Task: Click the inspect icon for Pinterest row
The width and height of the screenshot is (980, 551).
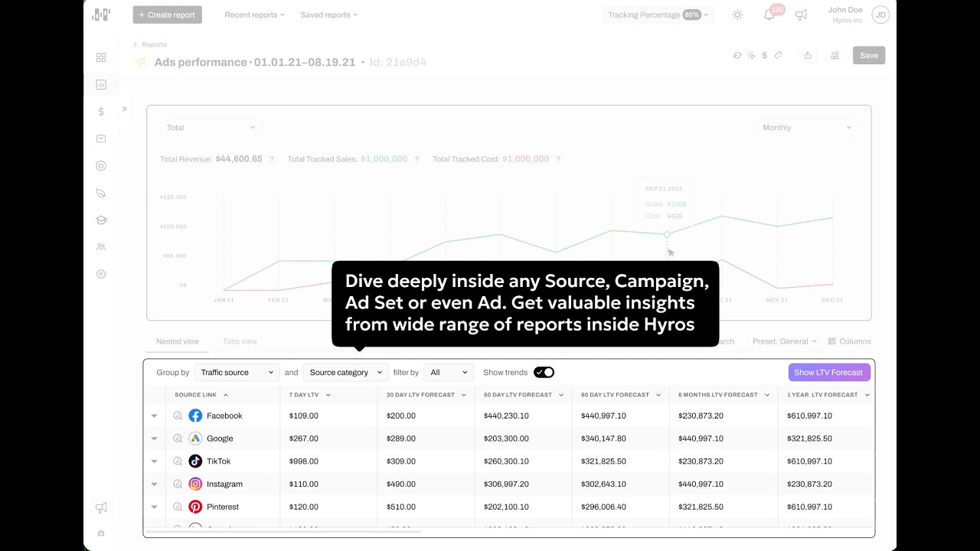Action: click(x=178, y=507)
